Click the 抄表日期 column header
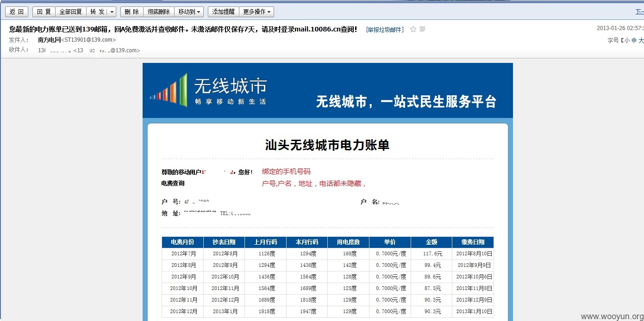The width and height of the screenshot is (644, 321). click(224, 242)
